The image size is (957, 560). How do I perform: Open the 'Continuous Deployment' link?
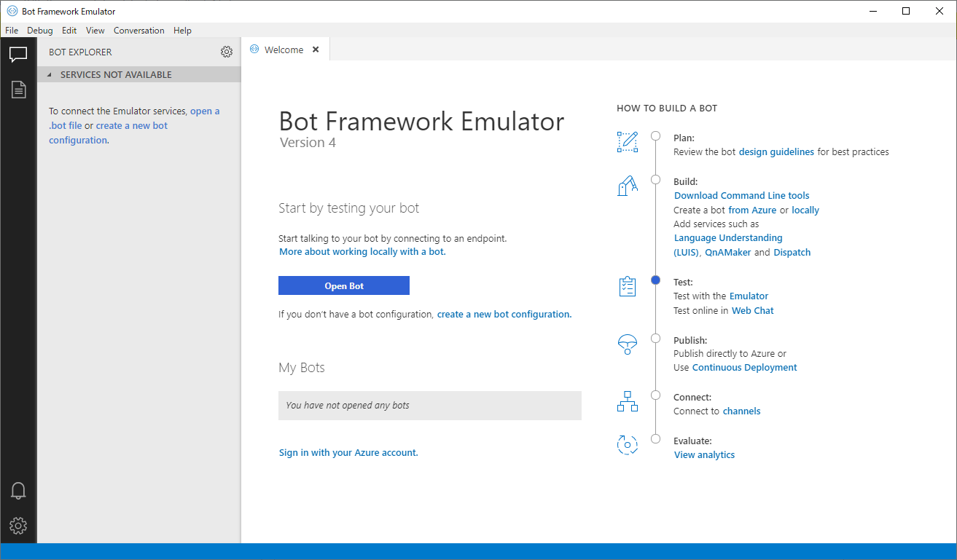click(744, 368)
